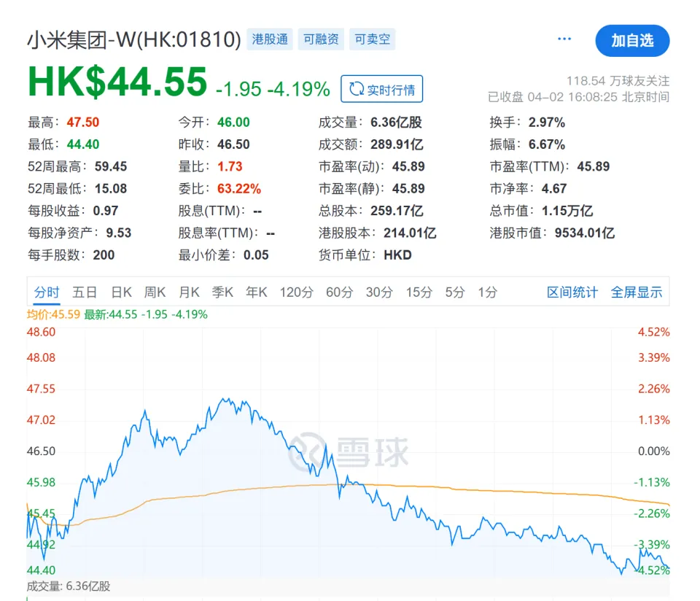Click the 市盈率(TTM) value 45.89
This screenshot has width=700, height=601.
coord(594,166)
